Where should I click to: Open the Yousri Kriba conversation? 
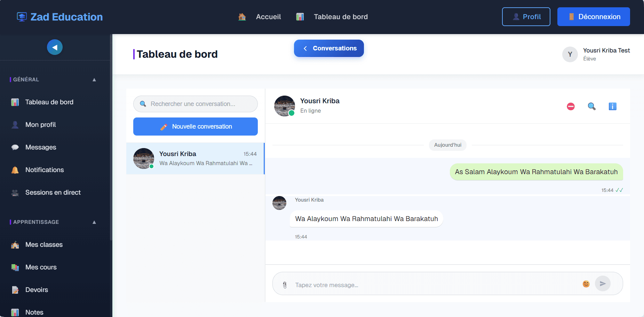point(195,158)
